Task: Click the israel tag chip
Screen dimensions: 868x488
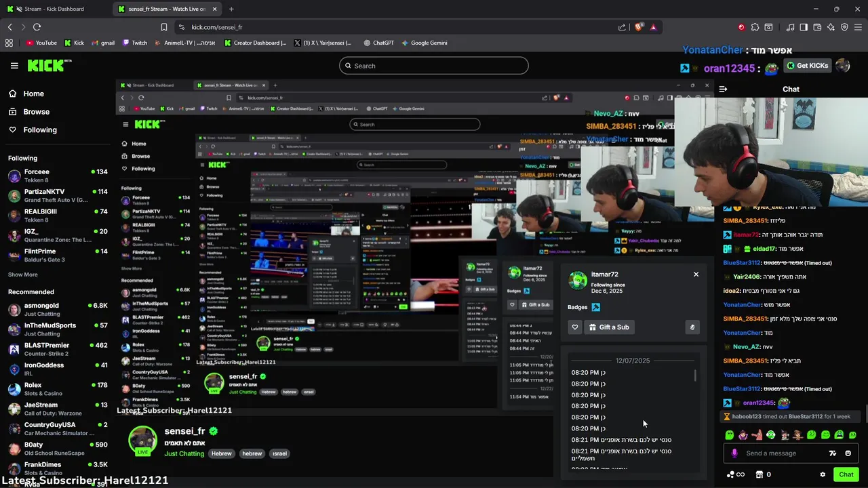Action: (x=279, y=453)
